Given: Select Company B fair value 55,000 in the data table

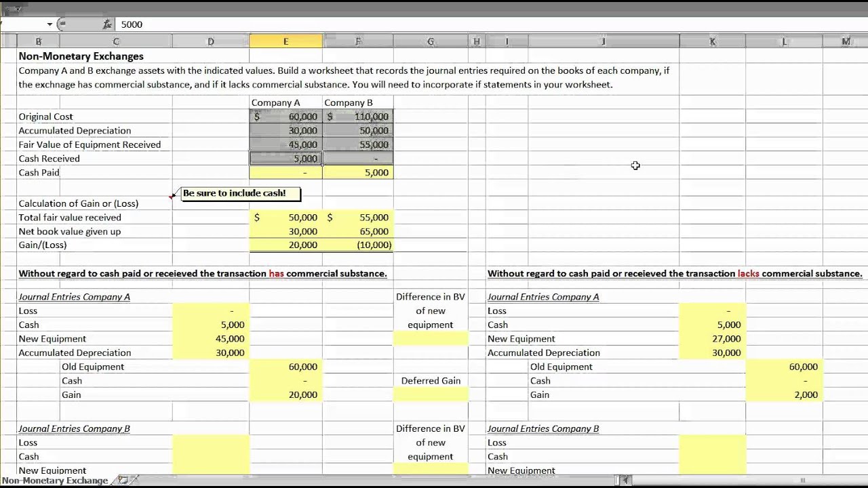Looking at the screenshot, I should (x=358, y=144).
